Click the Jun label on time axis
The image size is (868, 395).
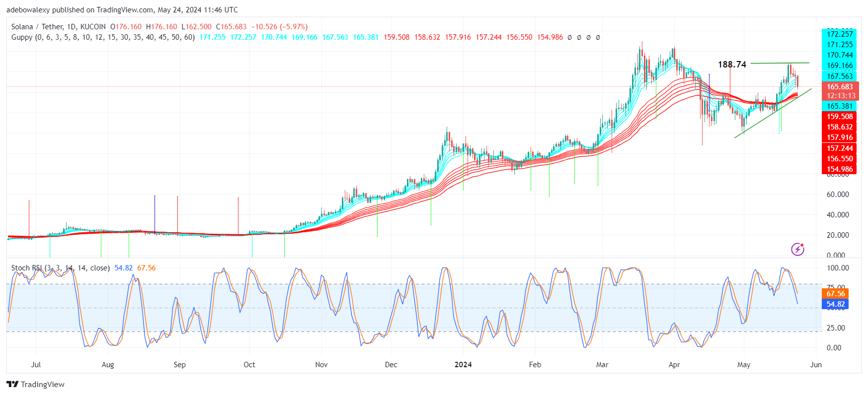click(x=816, y=365)
